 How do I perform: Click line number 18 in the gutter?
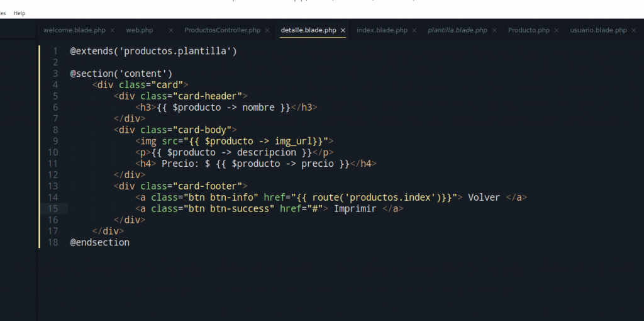pyautogui.click(x=53, y=242)
